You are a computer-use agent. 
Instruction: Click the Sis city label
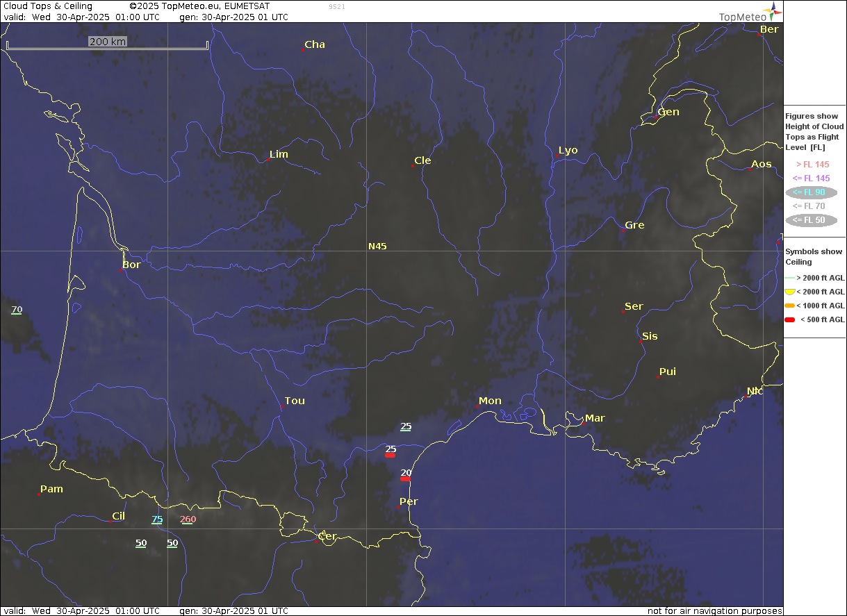[650, 336]
